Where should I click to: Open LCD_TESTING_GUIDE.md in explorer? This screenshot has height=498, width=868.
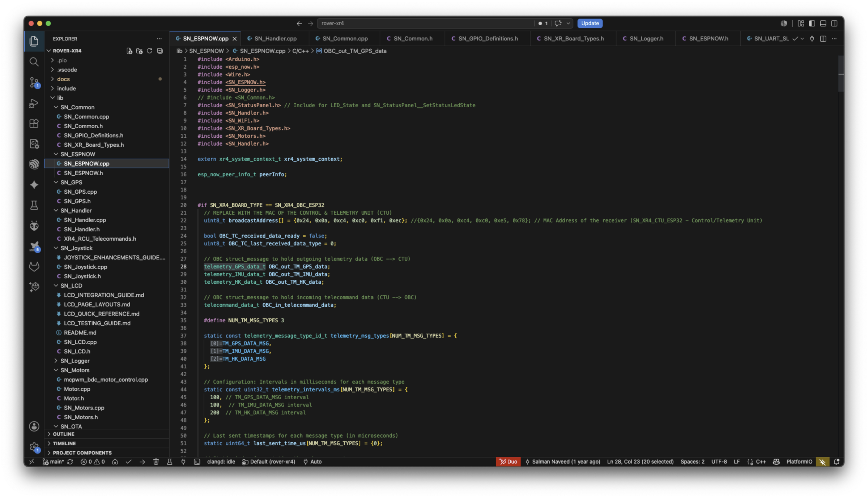pyautogui.click(x=97, y=323)
